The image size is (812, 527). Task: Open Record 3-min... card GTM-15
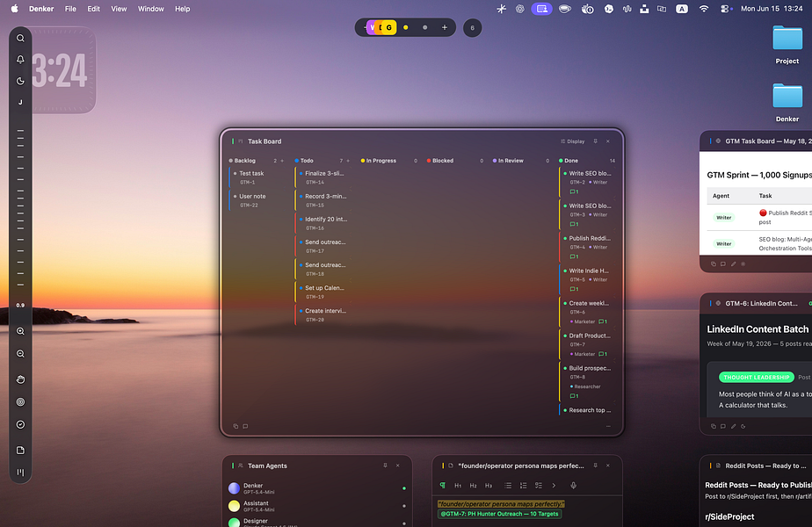[x=323, y=200]
